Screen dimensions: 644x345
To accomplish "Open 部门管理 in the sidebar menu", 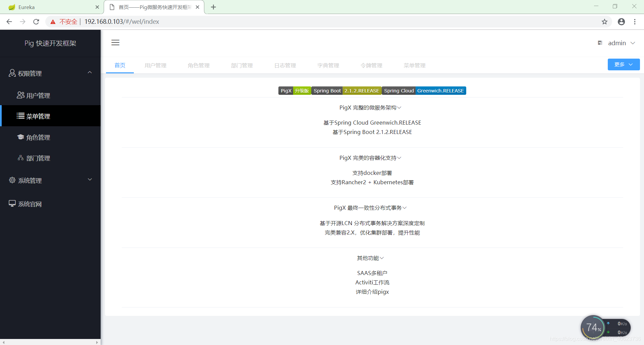I will [x=50, y=158].
